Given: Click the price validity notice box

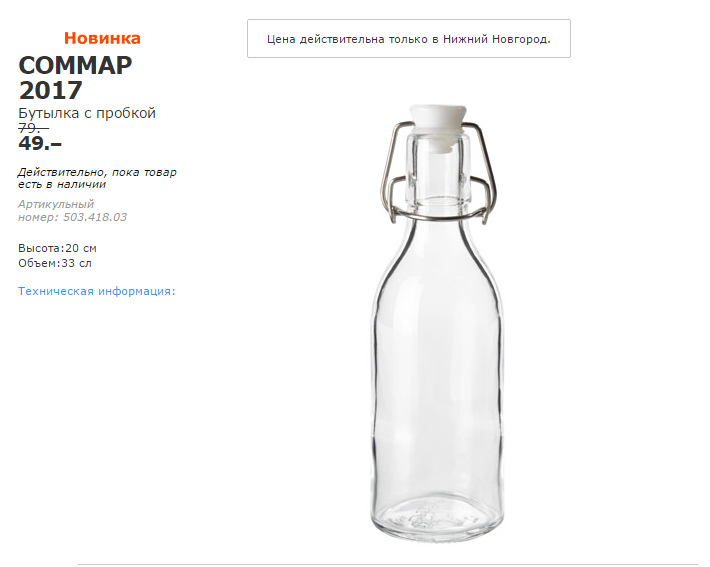Looking at the screenshot, I should (x=408, y=38).
